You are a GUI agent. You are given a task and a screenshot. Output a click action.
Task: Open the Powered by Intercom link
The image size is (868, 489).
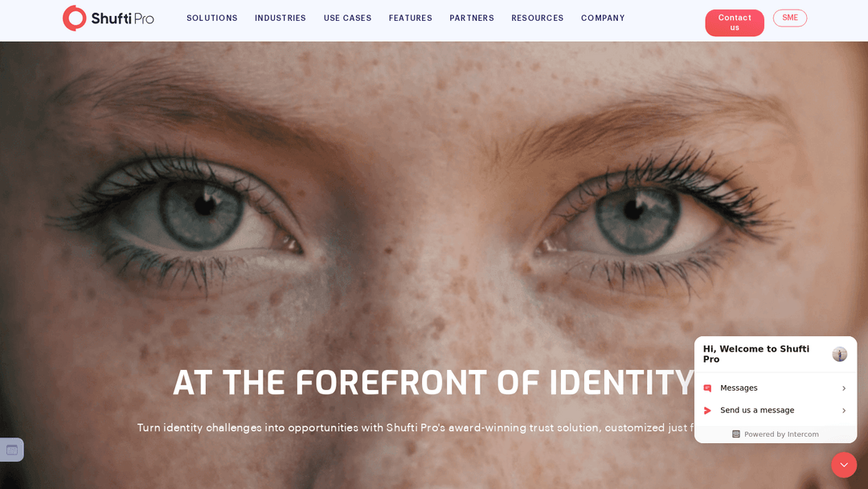coord(776,434)
